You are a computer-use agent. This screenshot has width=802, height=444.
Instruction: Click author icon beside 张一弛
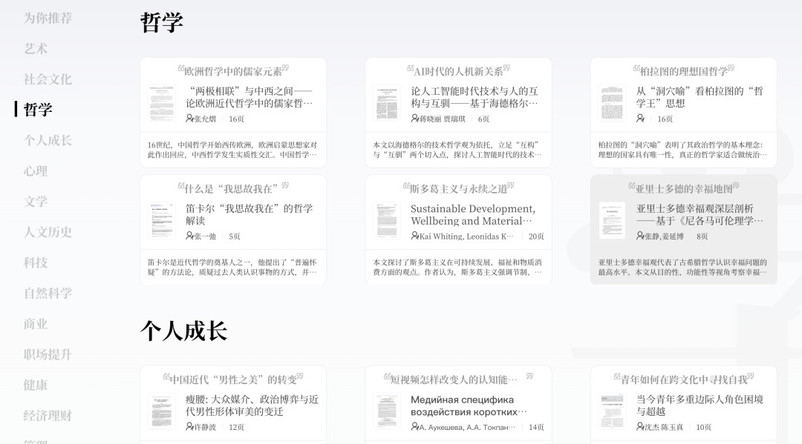click(190, 236)
